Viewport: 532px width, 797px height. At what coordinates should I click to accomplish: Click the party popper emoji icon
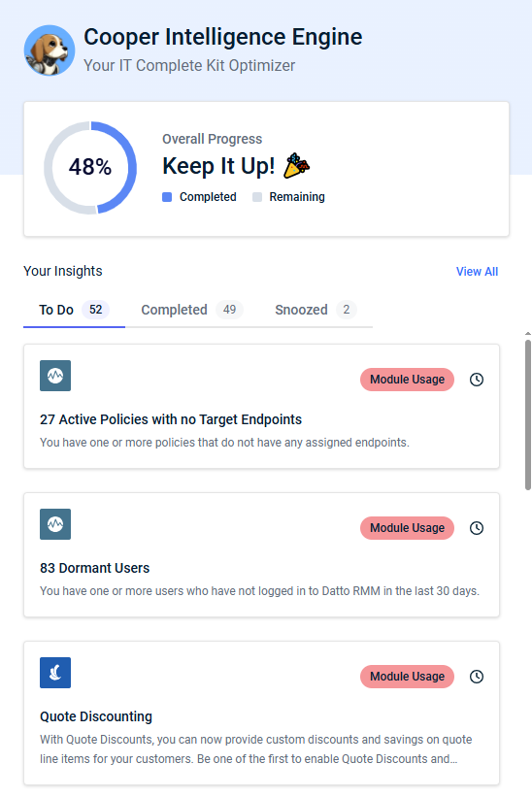click(297, 166)
